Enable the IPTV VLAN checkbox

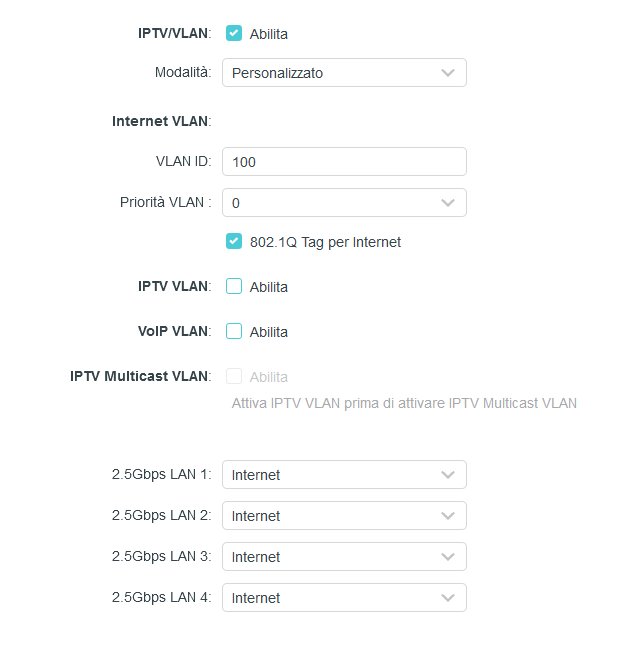click(x=234, y=286)
